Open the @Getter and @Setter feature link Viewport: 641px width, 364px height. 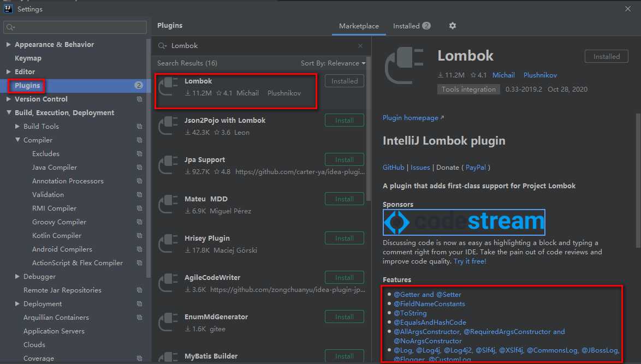pos(427,295)
